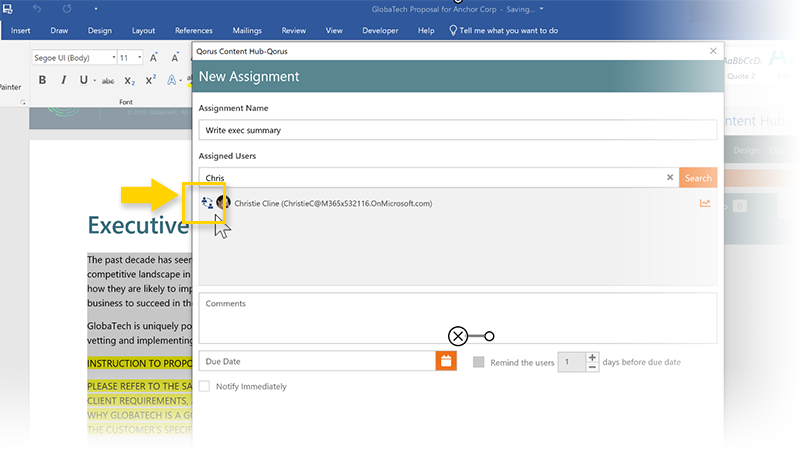Expand the underline style dropdown arrow
Screen dimensions: 800x450
(94, 80)
